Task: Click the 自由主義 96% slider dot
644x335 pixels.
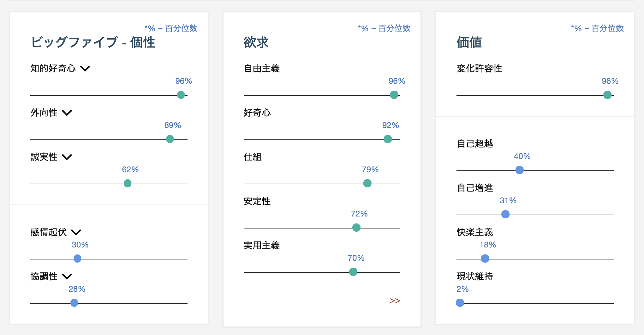Action: (x=394, y=95)
